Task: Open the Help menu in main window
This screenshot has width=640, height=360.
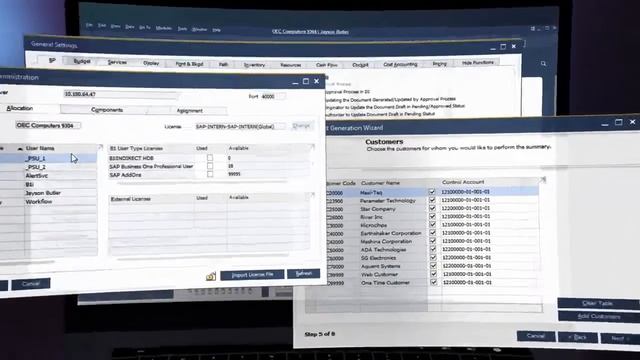Action: 216,30
